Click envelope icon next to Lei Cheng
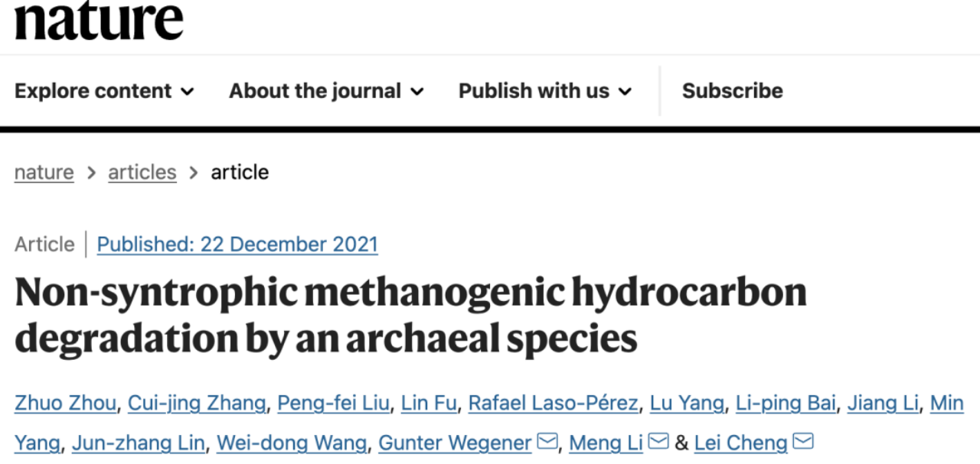 coord(802,442)
